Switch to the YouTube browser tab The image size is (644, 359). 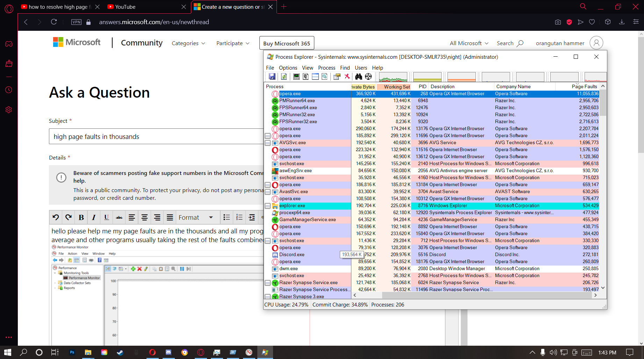click(125, 7)
